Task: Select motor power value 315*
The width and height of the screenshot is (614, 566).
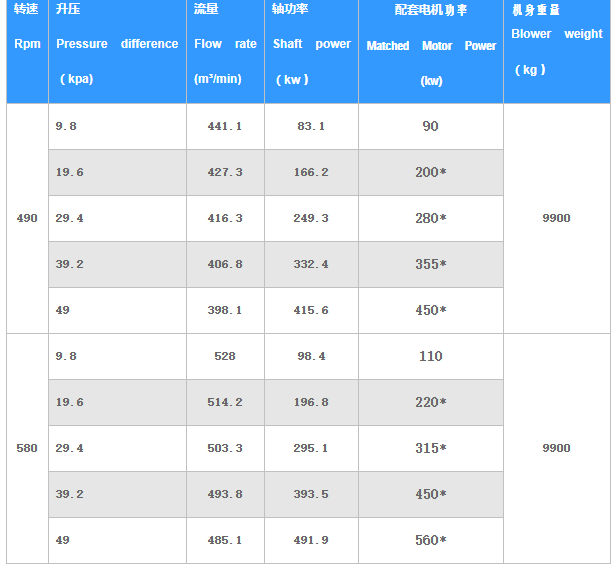Action: point(431,448)
